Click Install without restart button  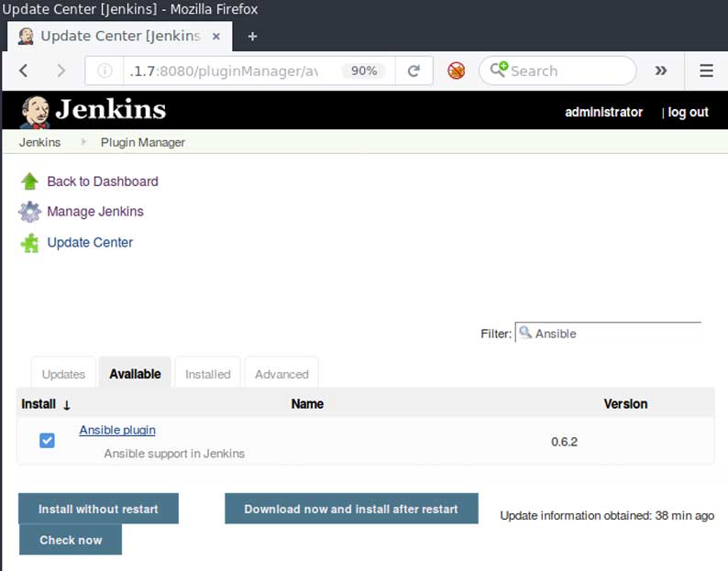click(x=98, y=509)
